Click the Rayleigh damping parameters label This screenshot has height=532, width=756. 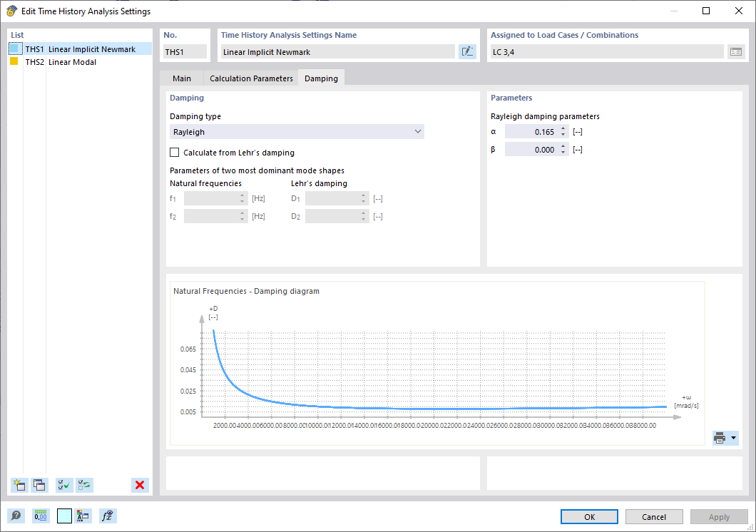(x=545, y=116)
